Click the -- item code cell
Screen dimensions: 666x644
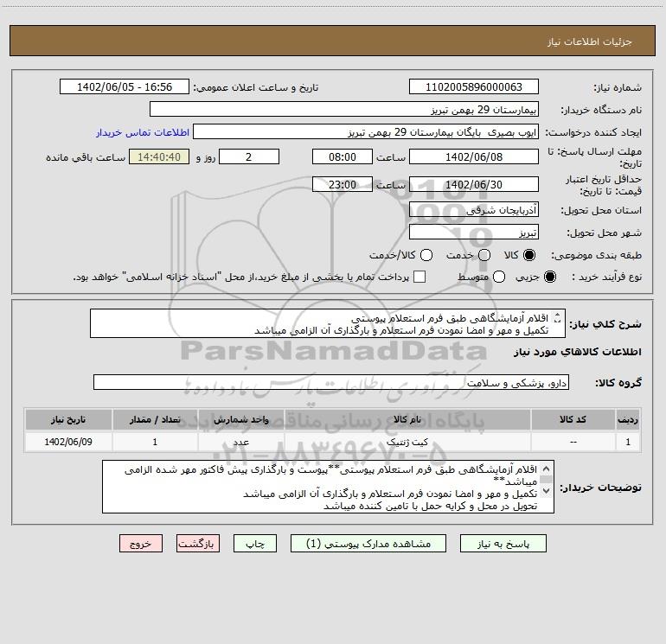click(573, 442)
